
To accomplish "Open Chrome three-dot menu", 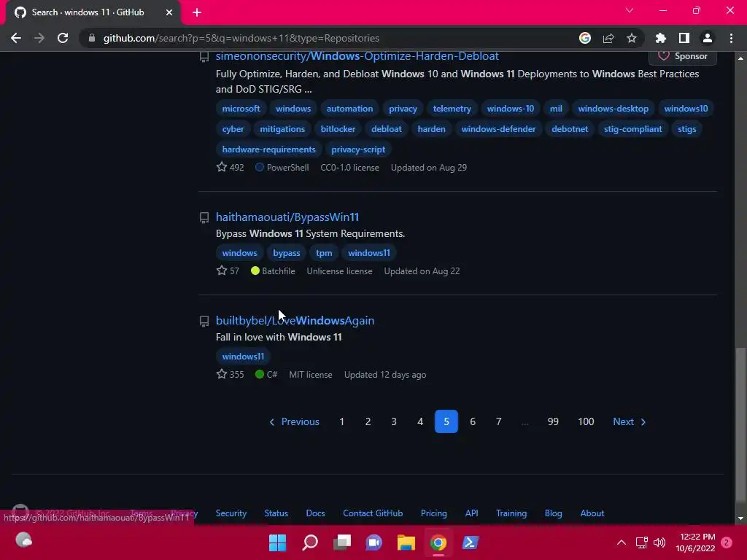I will click(731, 38).
